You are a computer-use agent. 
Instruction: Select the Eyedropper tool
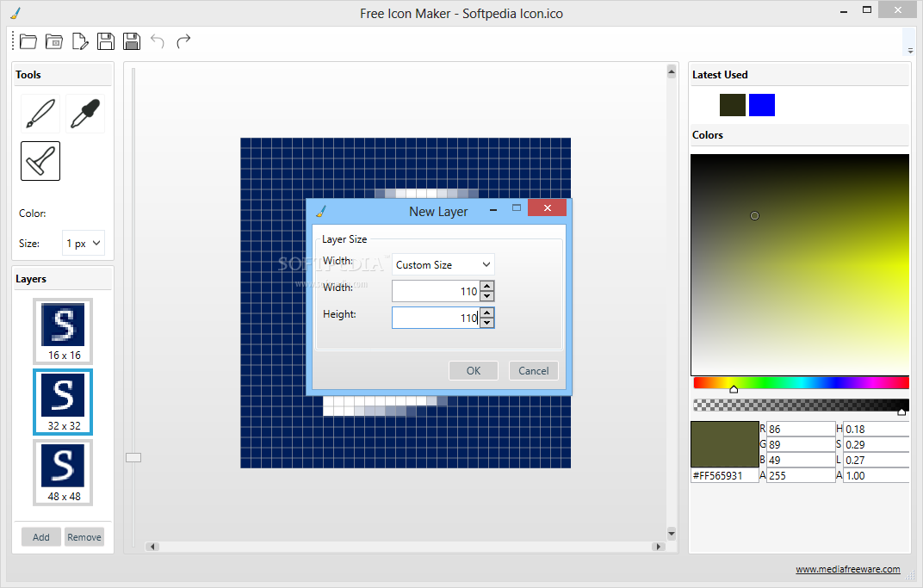tap(84, 113)
